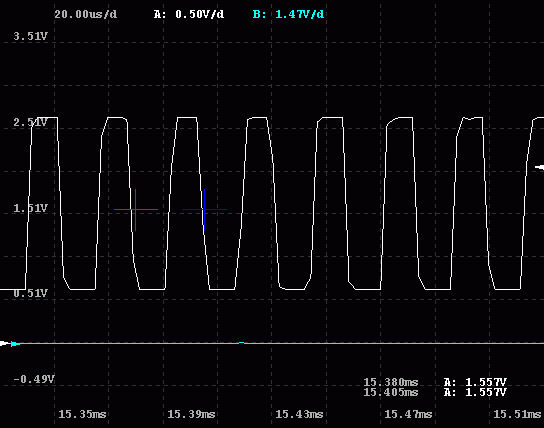Click the 0.51V vertical axis label
The image size is (544, 428).
(x=30, y=293)
